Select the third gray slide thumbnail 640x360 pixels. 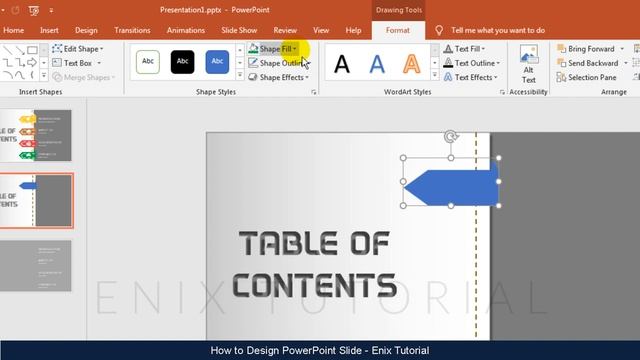click(36, 266)
